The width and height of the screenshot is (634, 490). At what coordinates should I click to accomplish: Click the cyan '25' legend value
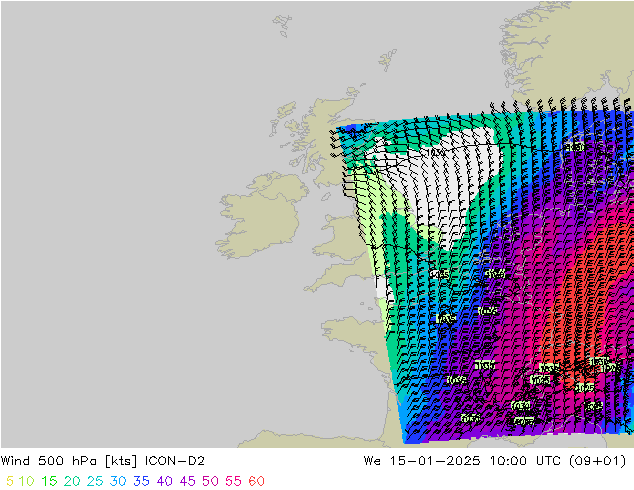[x=95, y=481]
